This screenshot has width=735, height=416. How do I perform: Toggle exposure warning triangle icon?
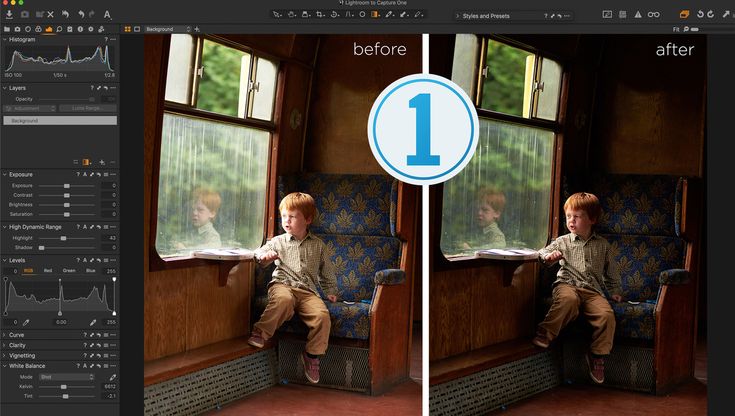[x=638, y=15]
